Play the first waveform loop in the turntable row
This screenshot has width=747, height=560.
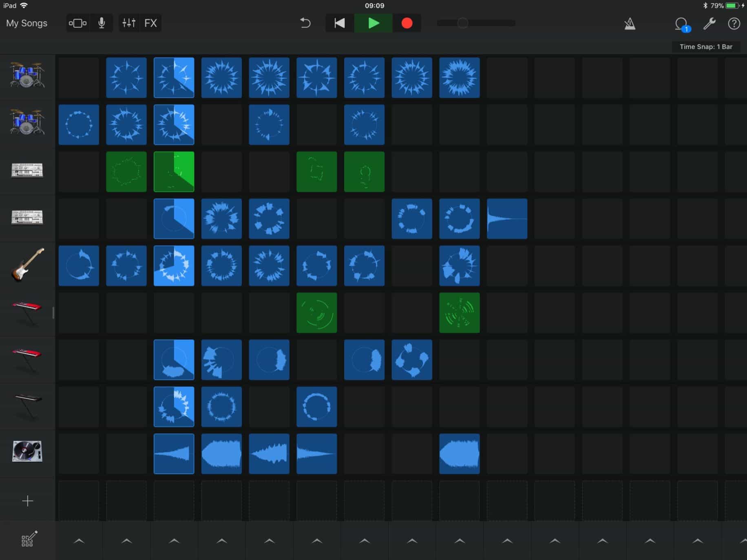tap(174, 454)
